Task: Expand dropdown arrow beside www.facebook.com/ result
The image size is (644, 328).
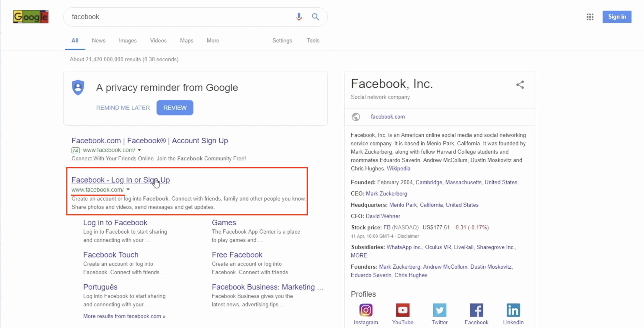Action: [x=128, y=190]
